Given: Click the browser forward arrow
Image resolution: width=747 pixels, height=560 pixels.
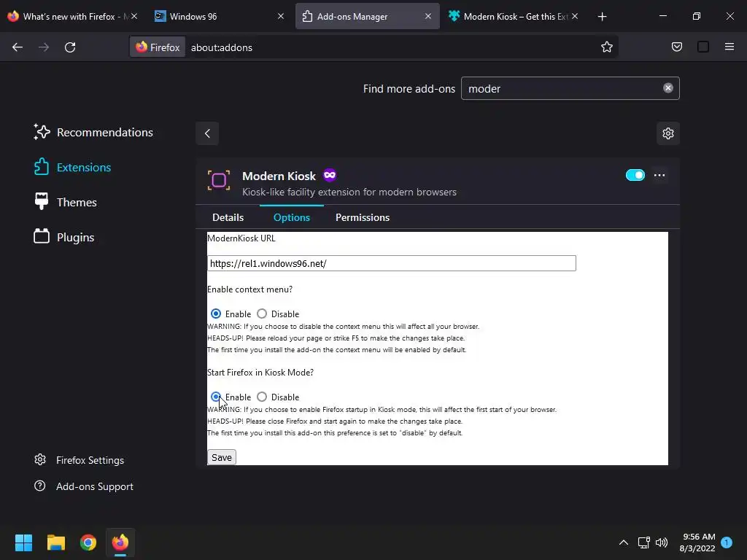Looking at the screenshot, I should point(44,47).
